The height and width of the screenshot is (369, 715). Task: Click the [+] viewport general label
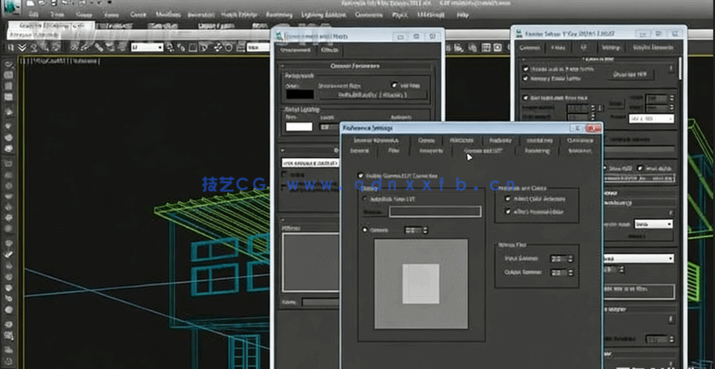[22, 61]
